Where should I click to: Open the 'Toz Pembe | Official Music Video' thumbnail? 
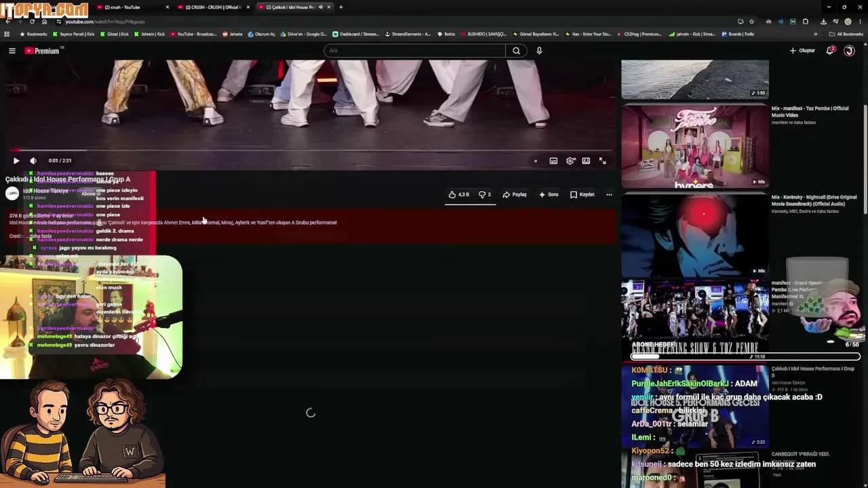pyautogui.click(x=695, y=146)
